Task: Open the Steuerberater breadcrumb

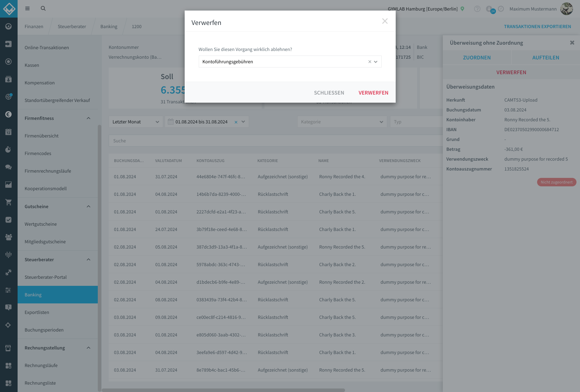Action: coord(72,27)
